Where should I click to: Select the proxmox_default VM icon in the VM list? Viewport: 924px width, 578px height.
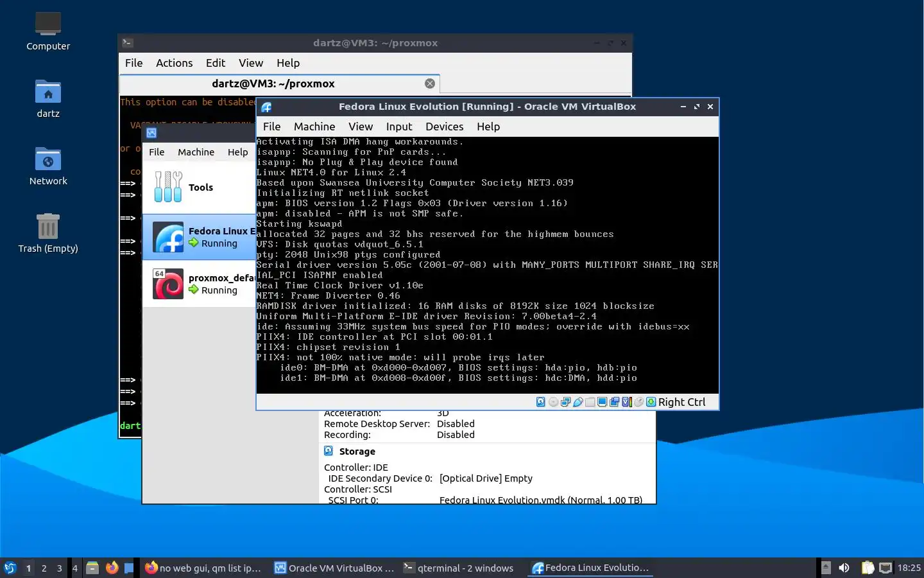(168, 284)
